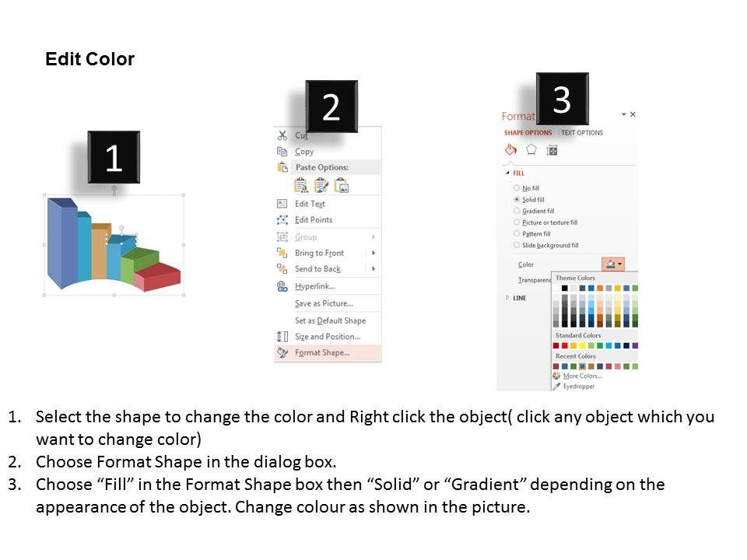
Task: Pick the Eyedropper tool icon
Action: pyautogui.click(x=556, y=386)
